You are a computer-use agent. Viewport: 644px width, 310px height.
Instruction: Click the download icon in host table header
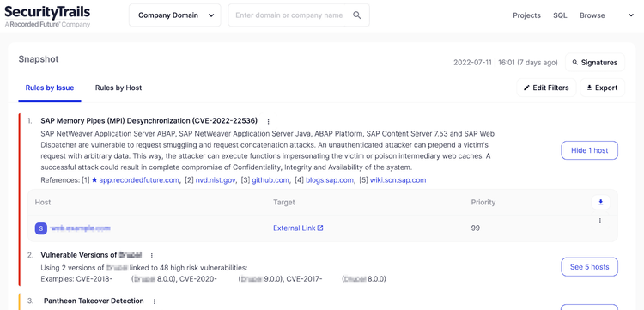tap(601, 202)
